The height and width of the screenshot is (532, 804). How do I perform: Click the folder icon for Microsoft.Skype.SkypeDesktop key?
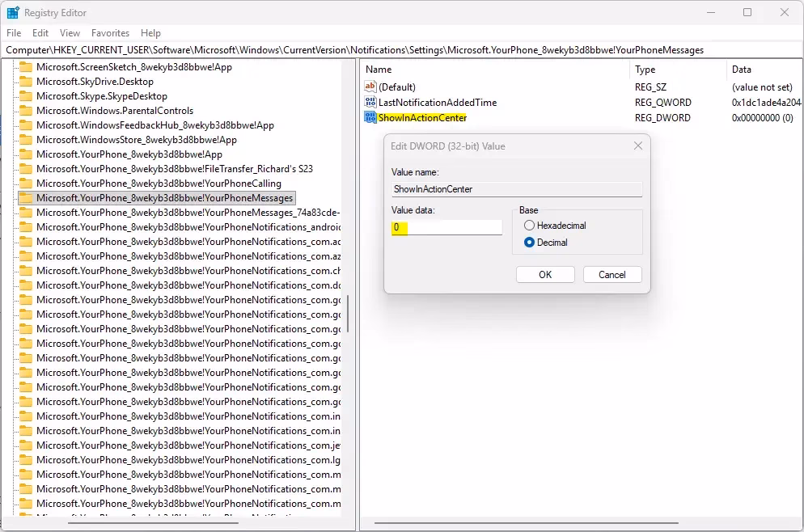27,95
